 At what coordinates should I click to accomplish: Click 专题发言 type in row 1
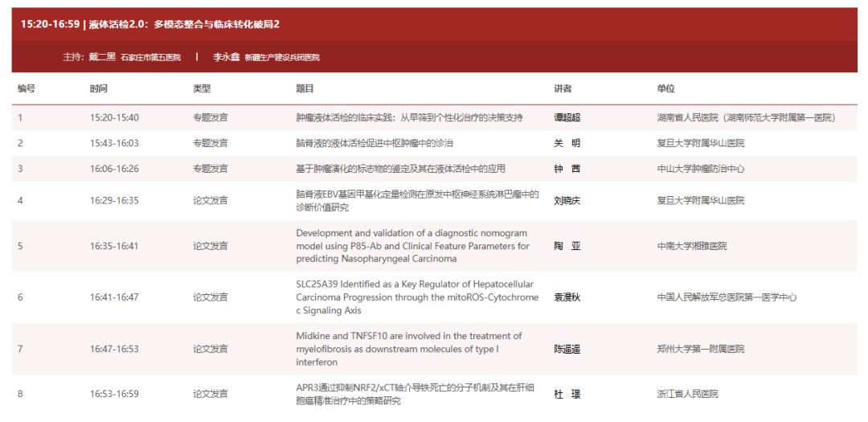tap(211, 118)
